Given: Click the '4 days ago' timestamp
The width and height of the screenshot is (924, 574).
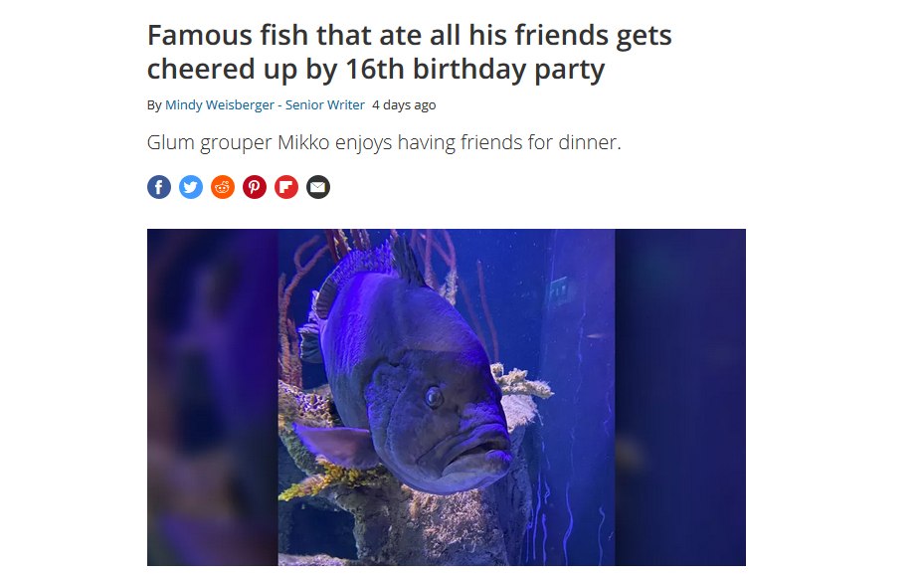Looking at the screenshot, I should point(404,104).
